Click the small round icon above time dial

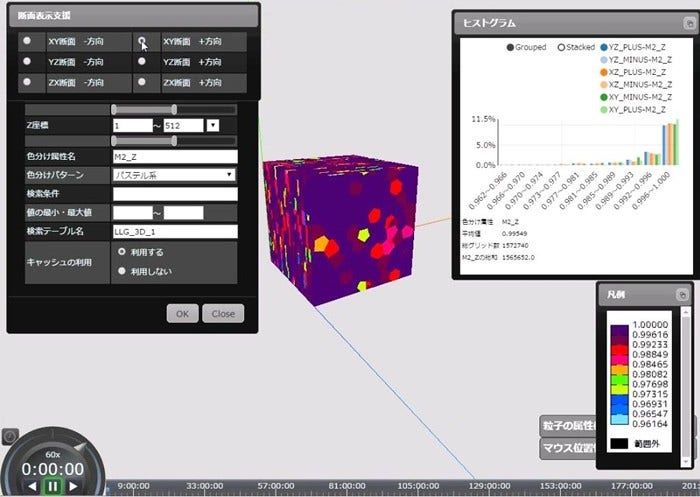click(8, 436)
